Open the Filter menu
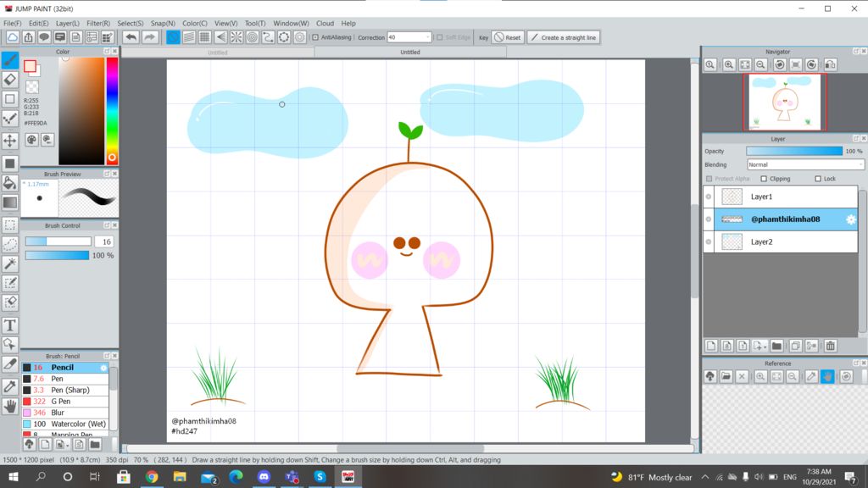This screenshot has width=868, height=488. tap(98, 23)
